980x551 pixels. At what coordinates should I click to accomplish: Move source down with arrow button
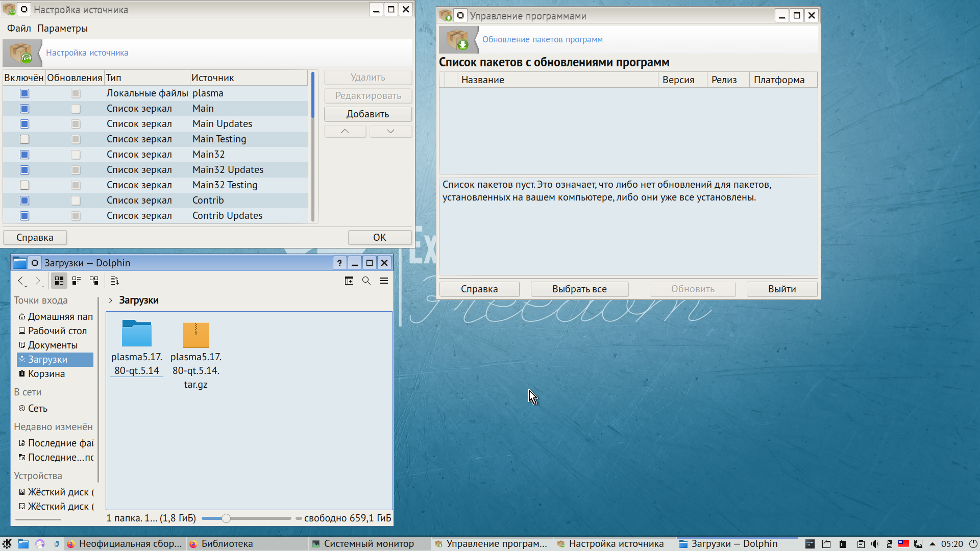390,131
